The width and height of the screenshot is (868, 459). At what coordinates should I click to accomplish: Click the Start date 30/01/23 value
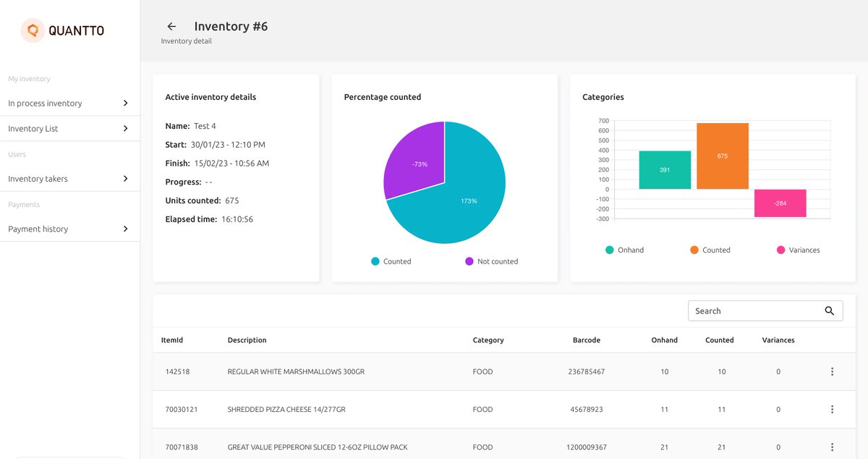(228, 145)
